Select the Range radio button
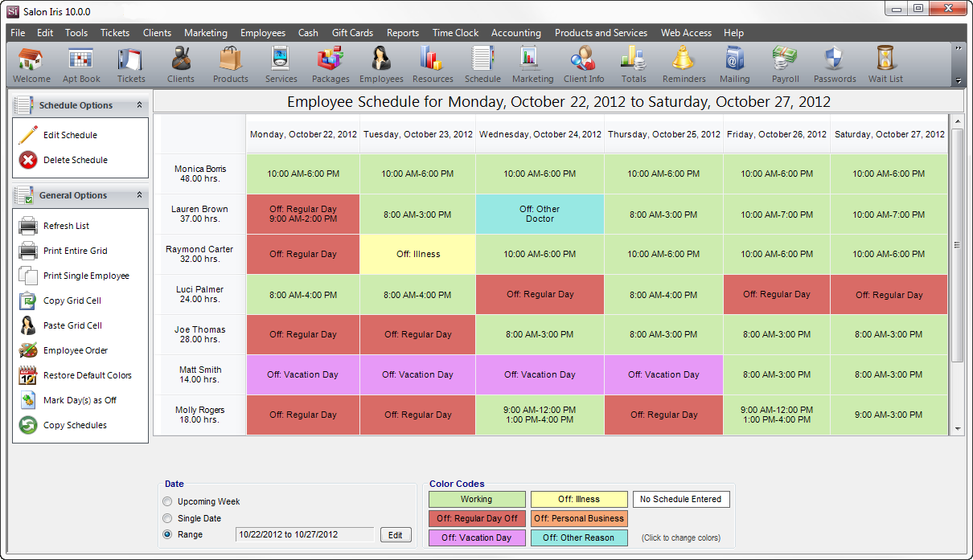The image size is (973, 560). [x=167, y=534]
